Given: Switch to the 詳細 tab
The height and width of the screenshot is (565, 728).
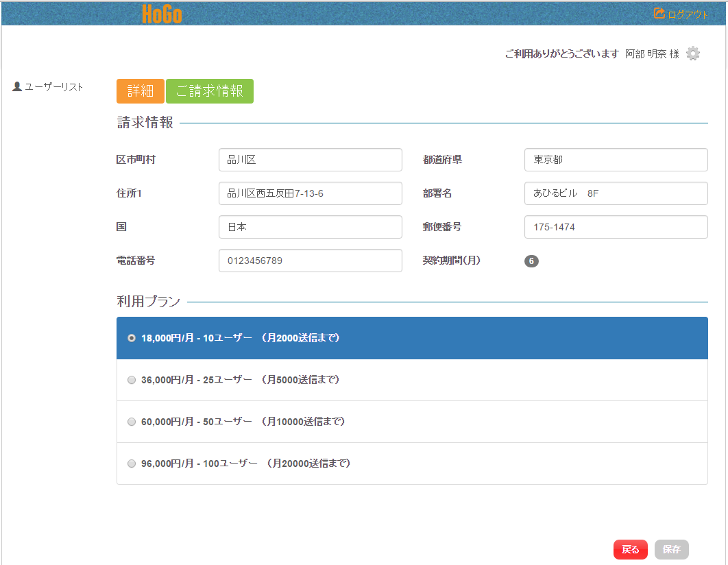Looking at the screenshot, I should tap(141, 91).
